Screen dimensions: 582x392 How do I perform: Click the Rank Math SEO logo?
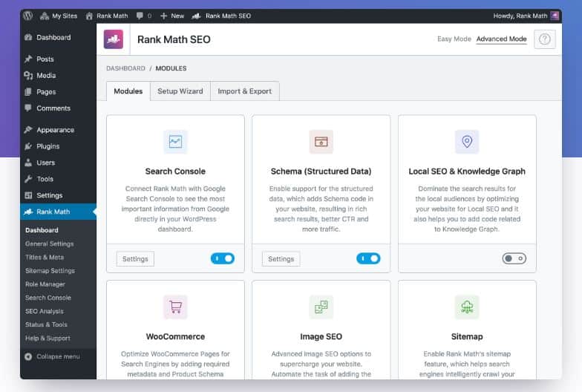(x=113, y=39)
